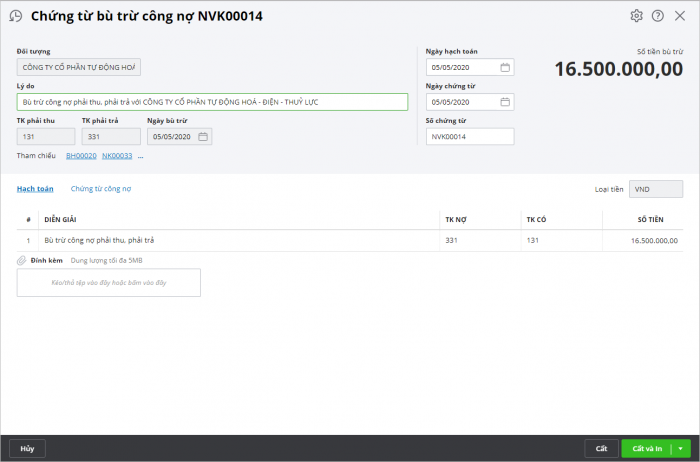The height and width of the screenshot is (462, 700).
Task: Open the Loại tiền VND box
Action: 656,189
